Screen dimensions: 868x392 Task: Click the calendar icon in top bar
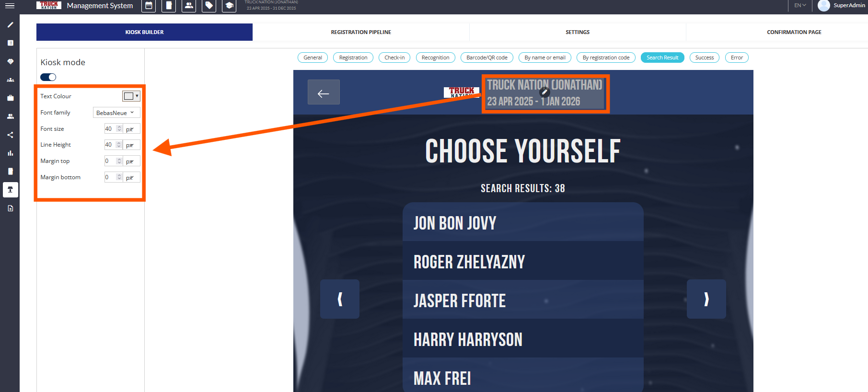149,6
